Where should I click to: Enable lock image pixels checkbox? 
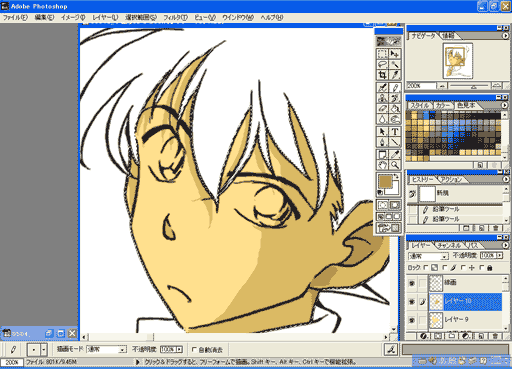444,268
